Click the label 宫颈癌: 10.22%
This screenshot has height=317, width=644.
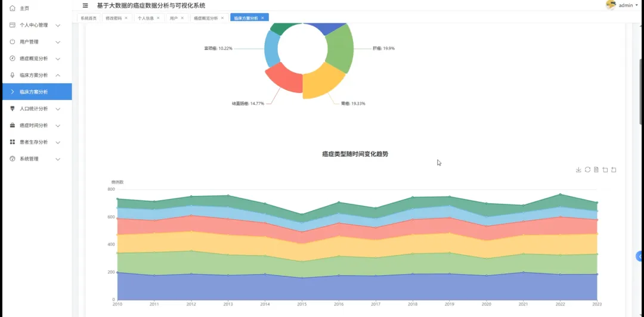[x=218, y=48]
